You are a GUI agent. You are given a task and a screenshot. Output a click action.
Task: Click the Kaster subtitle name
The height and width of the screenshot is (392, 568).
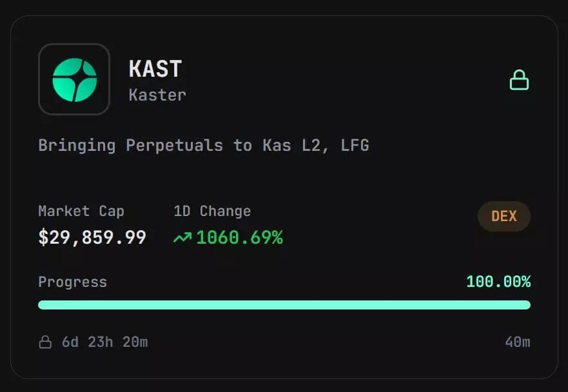point(157,95)
